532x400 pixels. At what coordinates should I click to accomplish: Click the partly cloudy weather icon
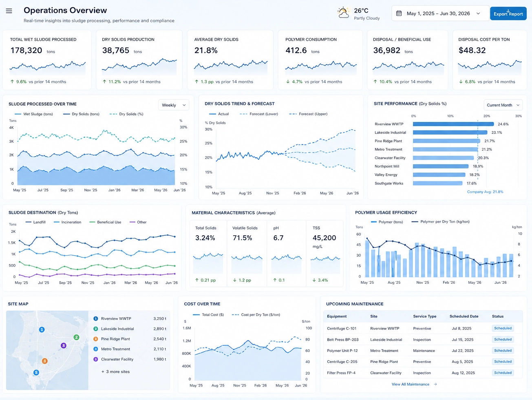tap(344, 13)
